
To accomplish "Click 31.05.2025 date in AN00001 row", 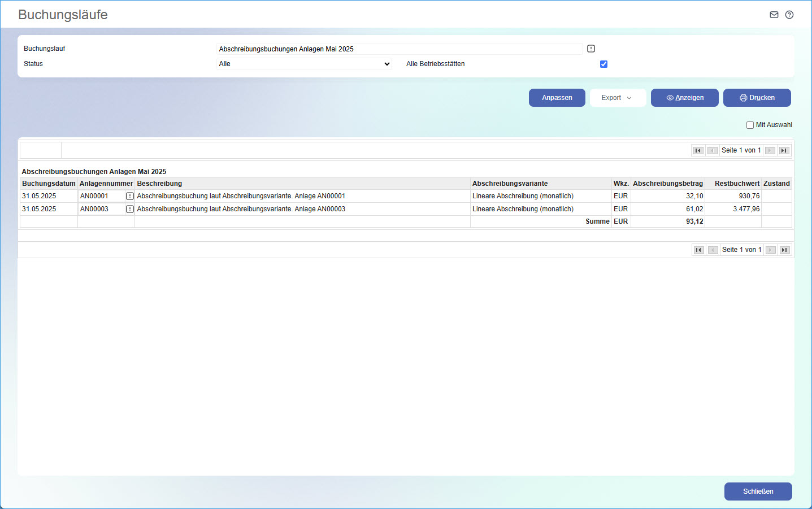I will 39,196.
